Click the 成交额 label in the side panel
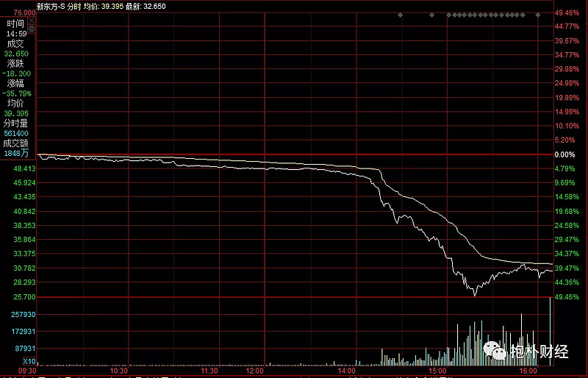This screenshot has height=378, width=588. click(x=16, y=143)
